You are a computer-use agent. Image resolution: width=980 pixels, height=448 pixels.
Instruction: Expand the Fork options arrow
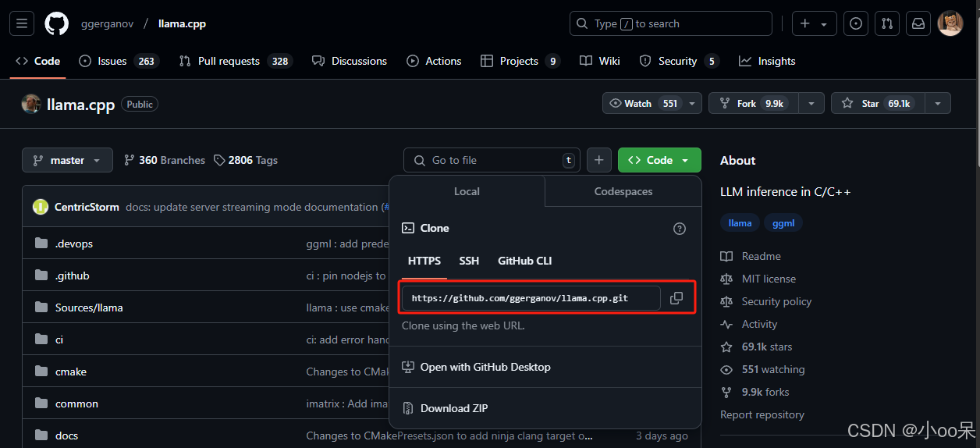812,103
